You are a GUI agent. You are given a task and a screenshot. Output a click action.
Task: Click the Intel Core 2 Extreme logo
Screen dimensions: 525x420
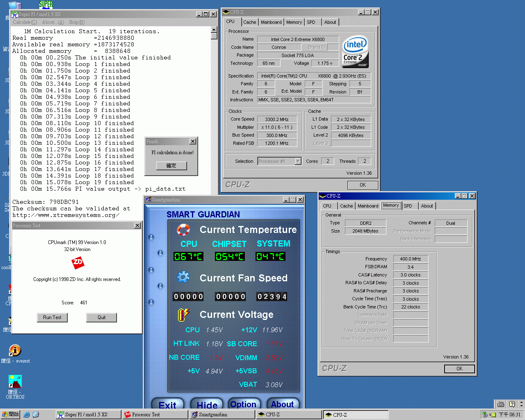click(x=355, y=52)
